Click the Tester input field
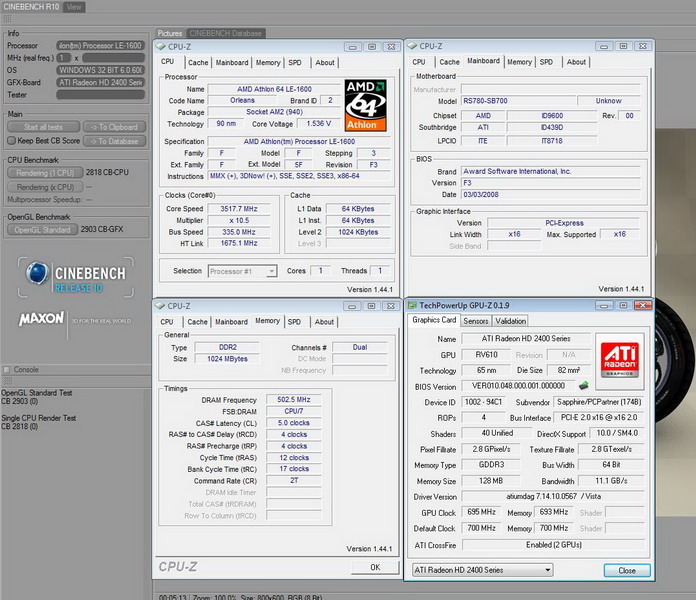 100,95
